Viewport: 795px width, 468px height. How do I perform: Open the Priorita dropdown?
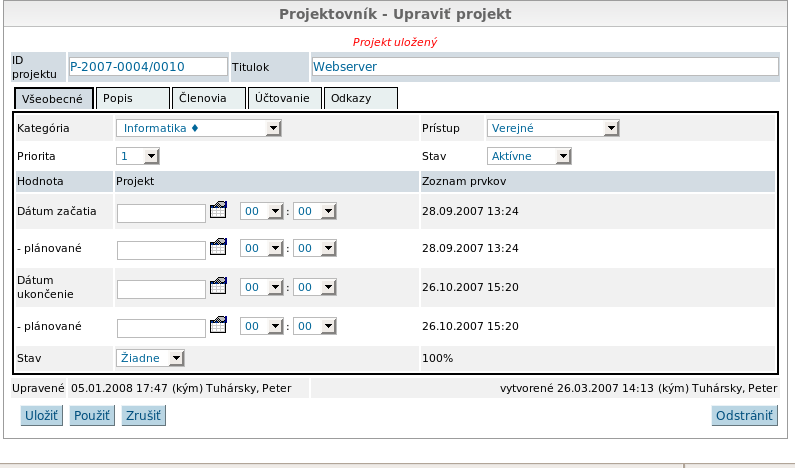[x=138, y=156]
